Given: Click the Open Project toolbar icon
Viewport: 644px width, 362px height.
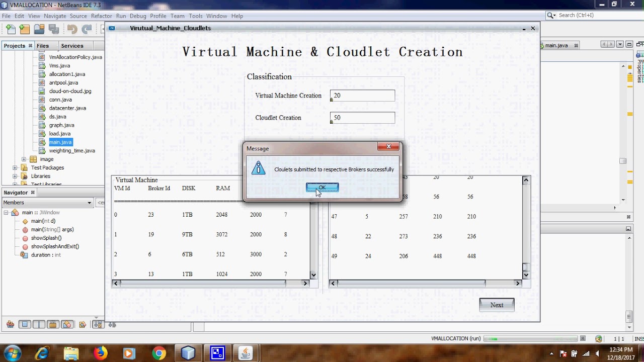Looking at the screenshot, I should point(39,30).
